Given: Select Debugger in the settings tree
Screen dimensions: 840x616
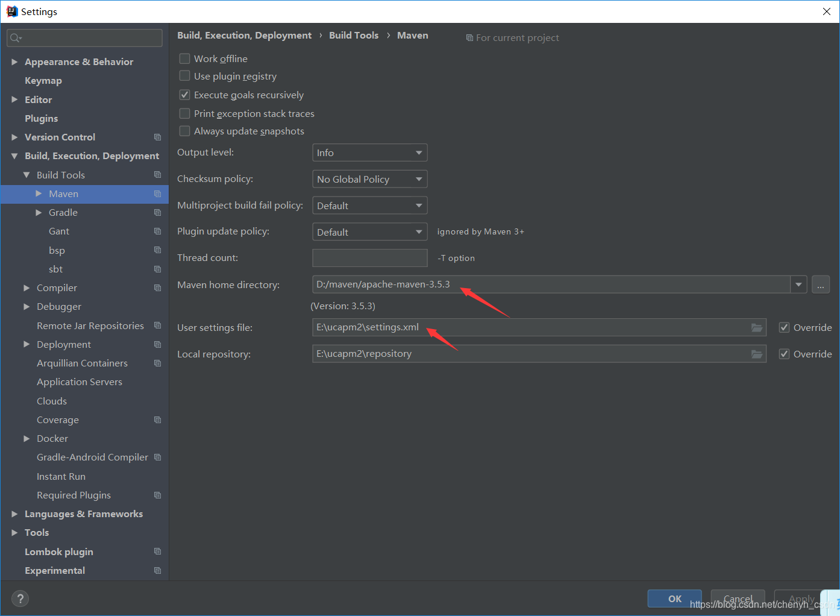Looking at the screenshot, I should (59, 307).
